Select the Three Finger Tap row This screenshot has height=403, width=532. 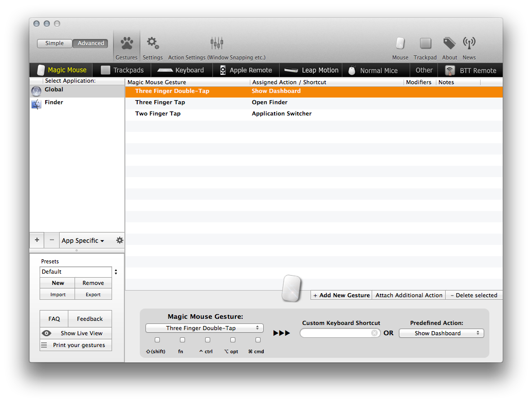pyautogui.click(x=314, y=102)
